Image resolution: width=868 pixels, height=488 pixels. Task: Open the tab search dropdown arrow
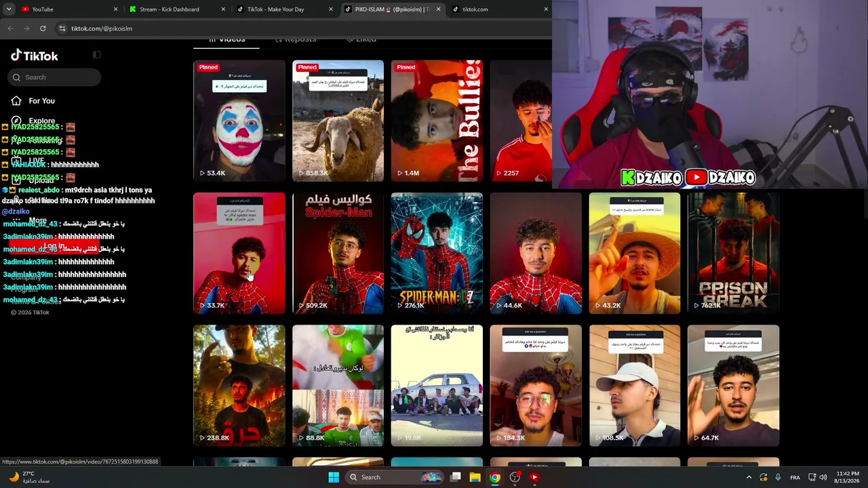coord(9,9)
